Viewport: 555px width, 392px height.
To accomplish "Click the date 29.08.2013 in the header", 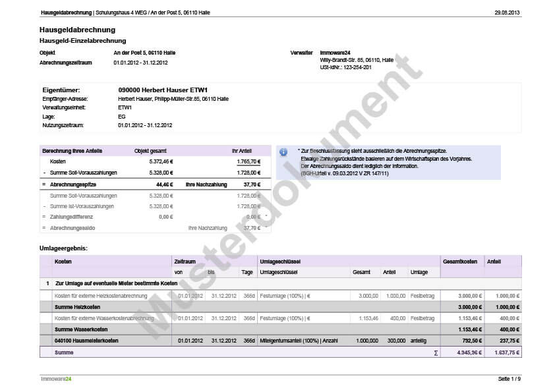I will [x=507, y=13].
